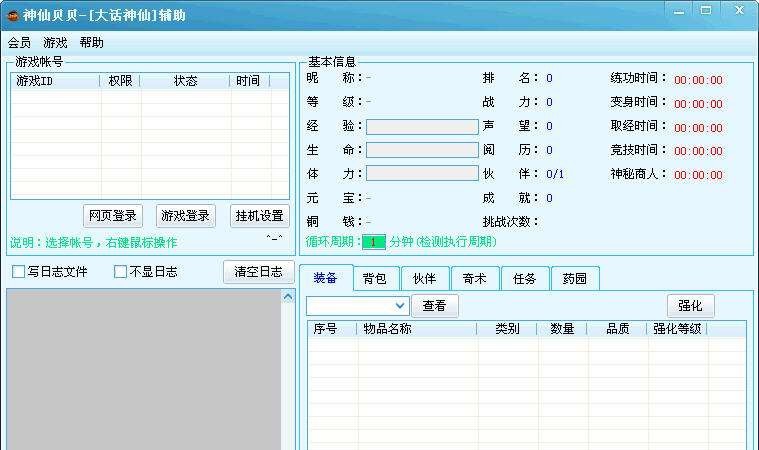Click the 权限 column header

(120, 81)
